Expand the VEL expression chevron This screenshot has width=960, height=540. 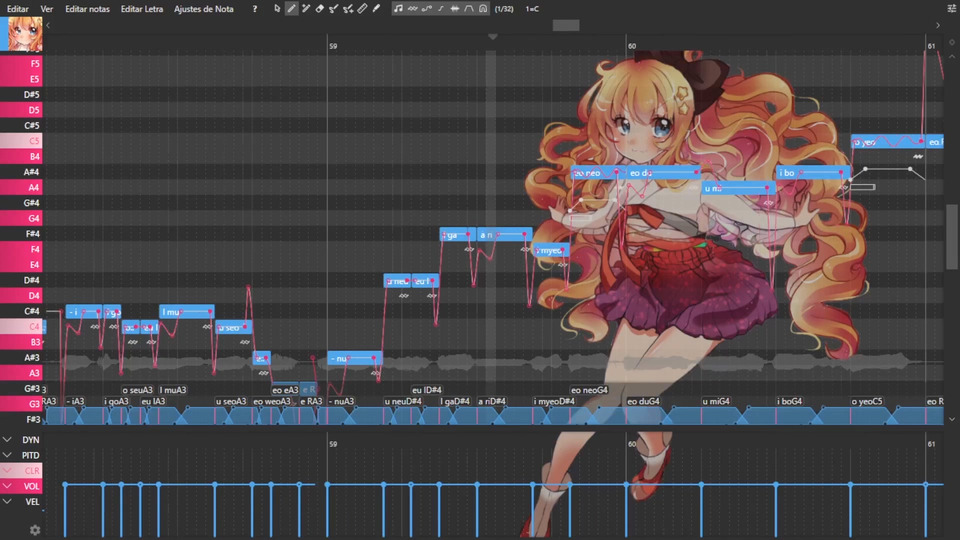7,501
